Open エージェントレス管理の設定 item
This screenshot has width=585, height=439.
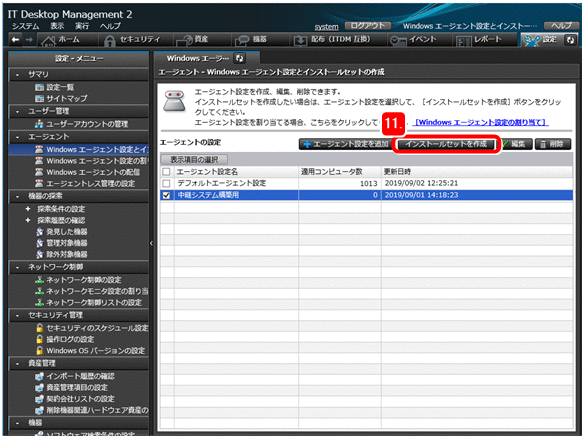(85, 184)
